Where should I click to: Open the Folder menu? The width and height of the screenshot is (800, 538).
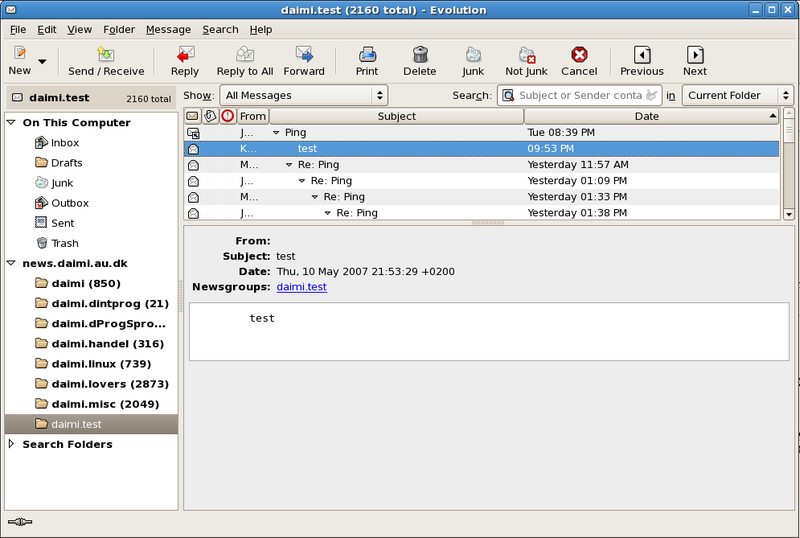pos(119,30)
